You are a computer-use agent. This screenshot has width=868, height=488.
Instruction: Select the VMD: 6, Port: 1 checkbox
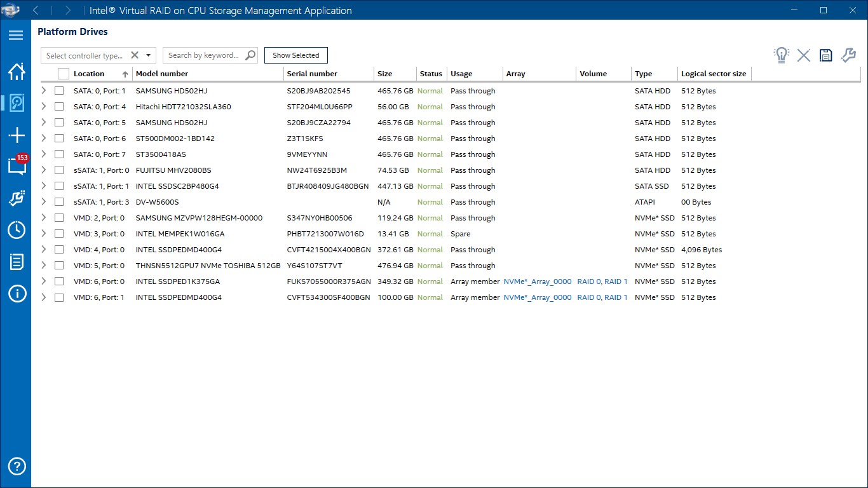click(59, 297)
